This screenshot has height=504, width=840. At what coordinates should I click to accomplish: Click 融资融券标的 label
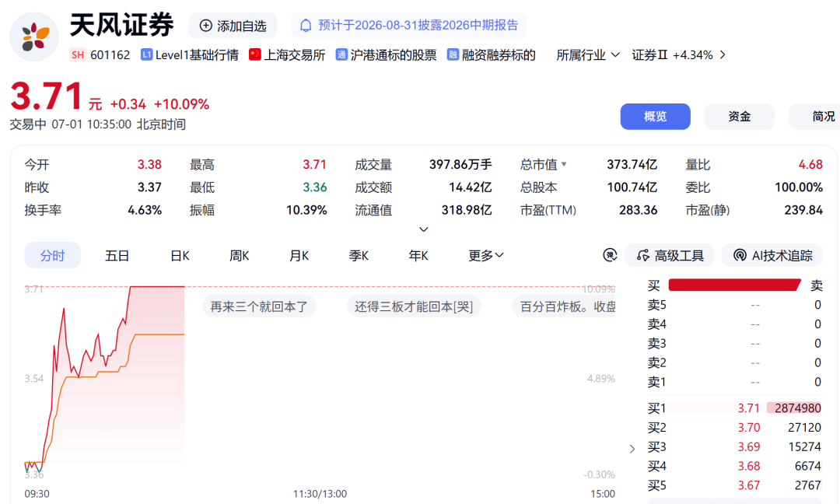[x=499, y=55]
